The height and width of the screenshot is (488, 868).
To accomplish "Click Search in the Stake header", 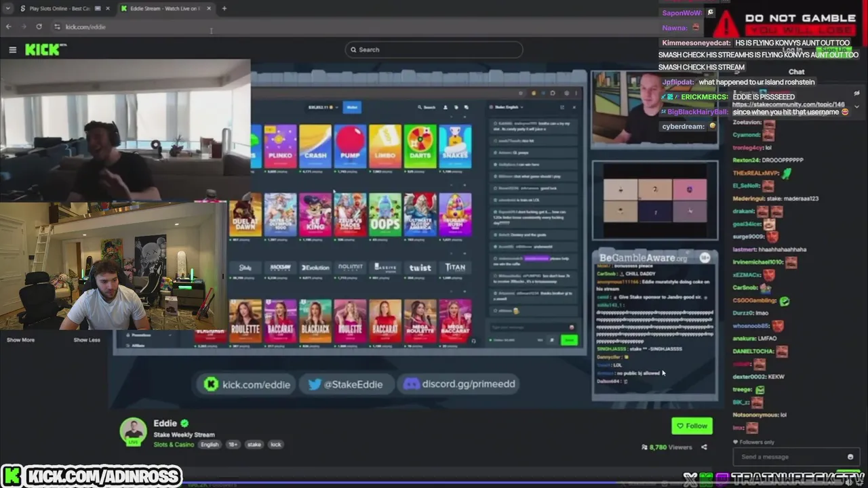I will pyautogui.click(x=427, y=107).
